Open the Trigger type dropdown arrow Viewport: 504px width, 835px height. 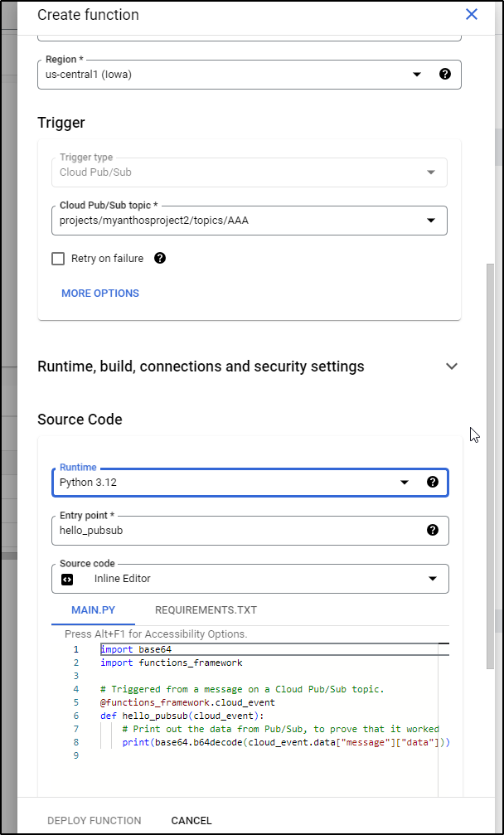[431, 172]
